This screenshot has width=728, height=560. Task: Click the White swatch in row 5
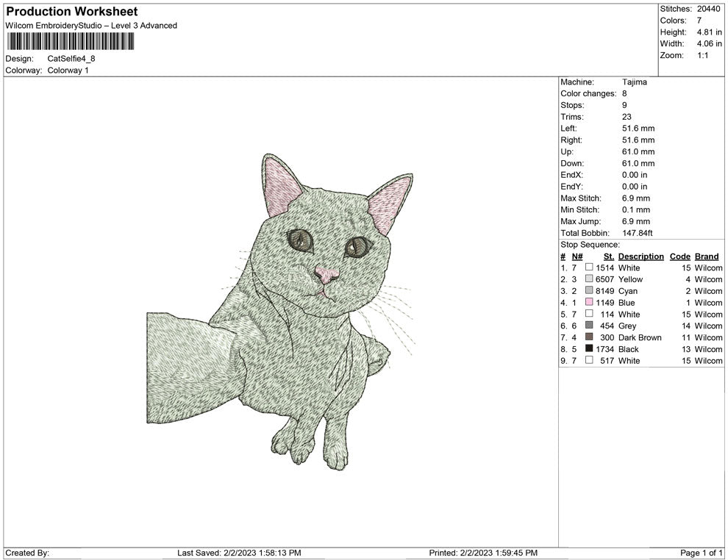point(589,313)
